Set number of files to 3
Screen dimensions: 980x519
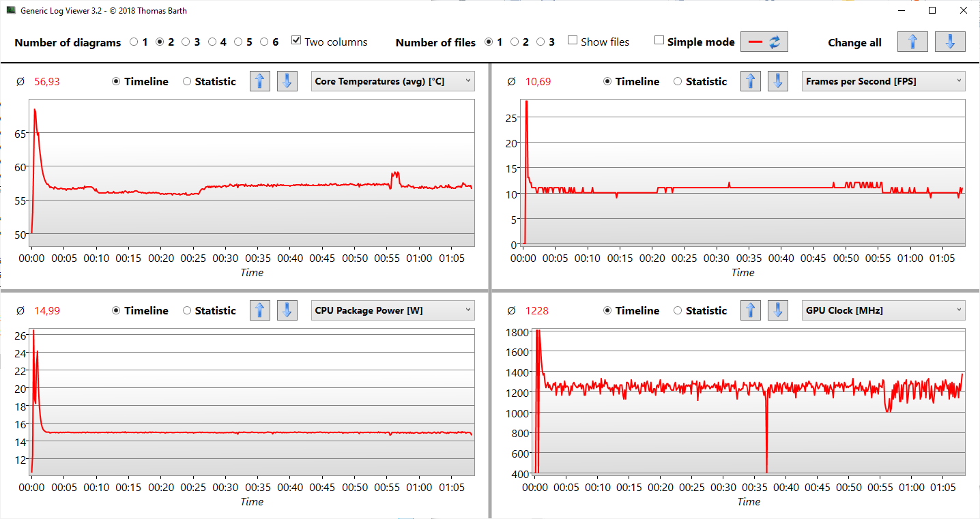(541, 42)
